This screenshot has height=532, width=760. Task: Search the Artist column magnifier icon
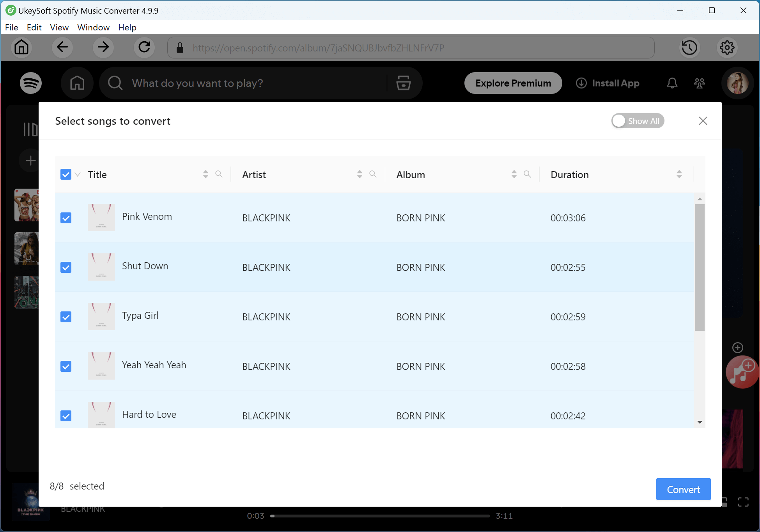point(373,174)
